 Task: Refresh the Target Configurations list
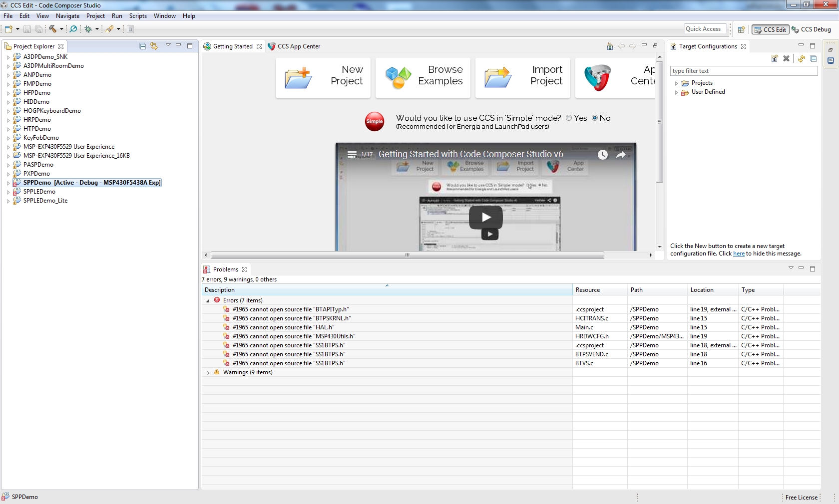pyautogui.click(x=802, y=58)
